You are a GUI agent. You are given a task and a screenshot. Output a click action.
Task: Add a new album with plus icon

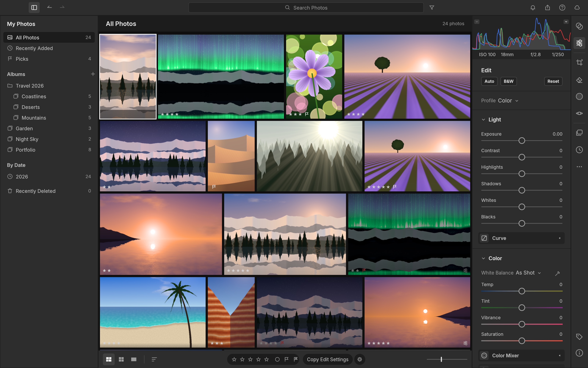[93, 74]
